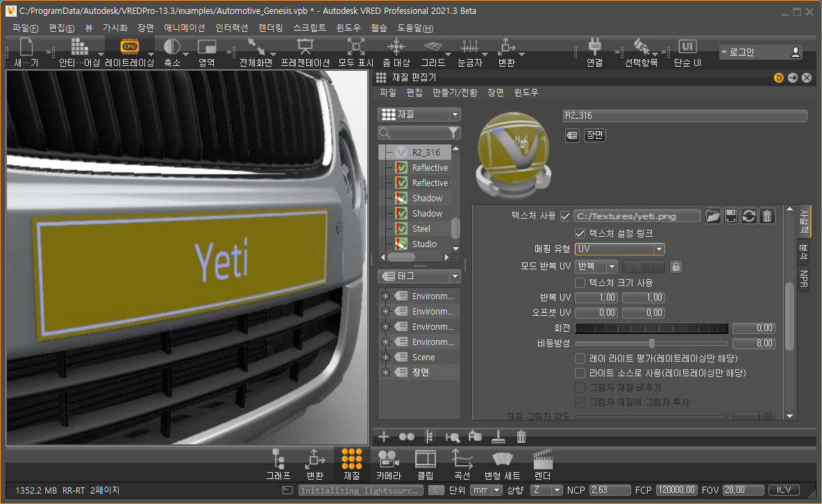The height and width of the screenshot is (504, 822).
Task: Open the 변형 세트 module
Action: tap(502, 464)
